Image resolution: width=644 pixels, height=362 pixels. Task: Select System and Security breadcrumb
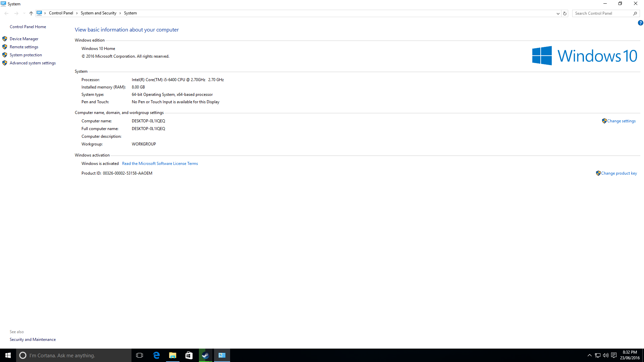[98, 13]
